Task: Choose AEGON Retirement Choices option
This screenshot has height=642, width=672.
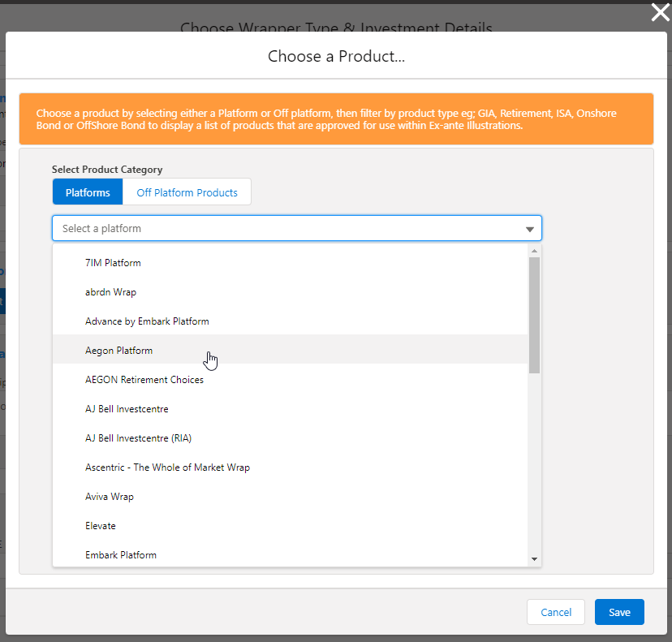Action: [x=144, y=380]
